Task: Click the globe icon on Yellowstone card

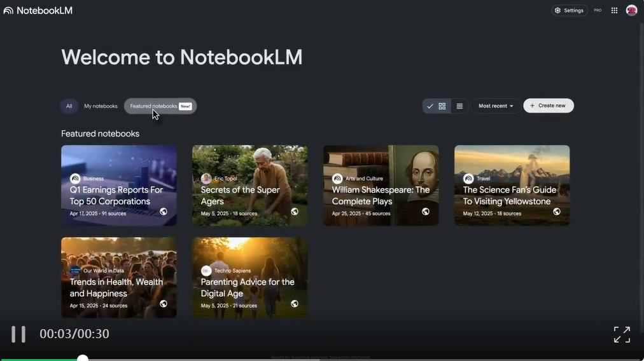Action: tap(557, 212)
